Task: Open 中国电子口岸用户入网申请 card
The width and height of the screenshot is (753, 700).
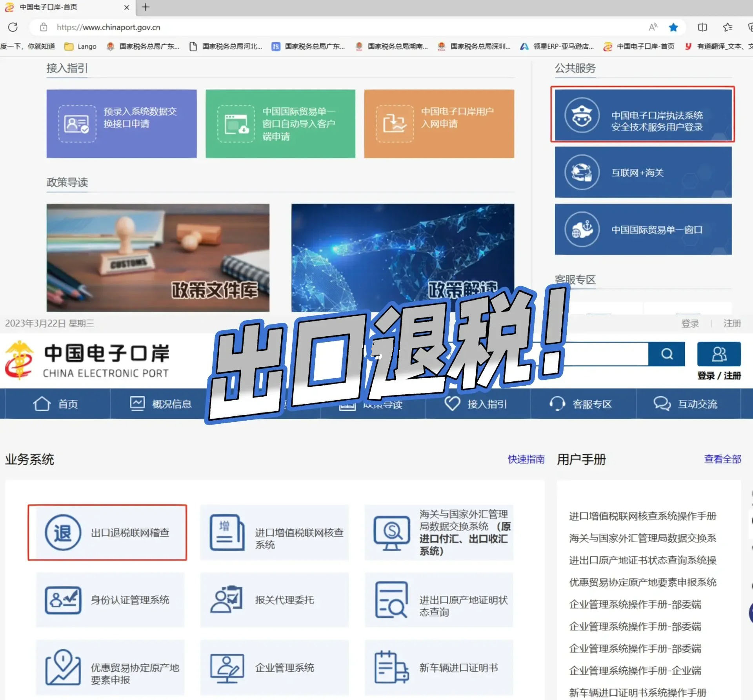Action: (x=439, y=124)
